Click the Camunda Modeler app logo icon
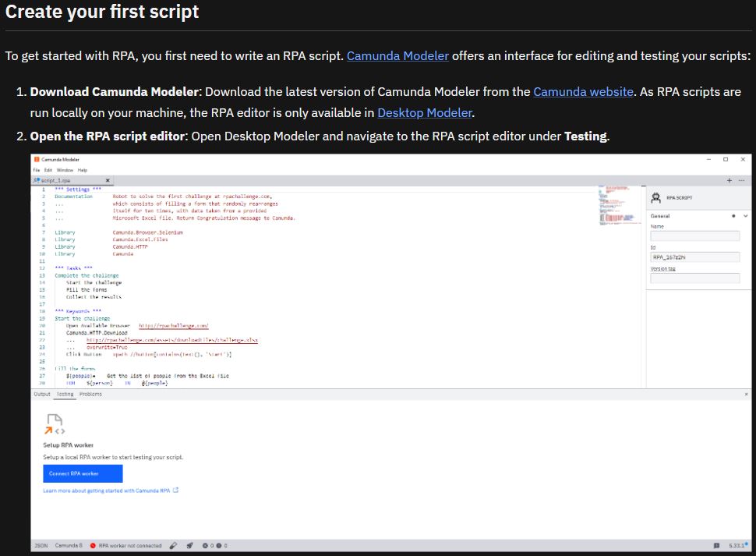 pyautogui.click(x=37, y=159)
